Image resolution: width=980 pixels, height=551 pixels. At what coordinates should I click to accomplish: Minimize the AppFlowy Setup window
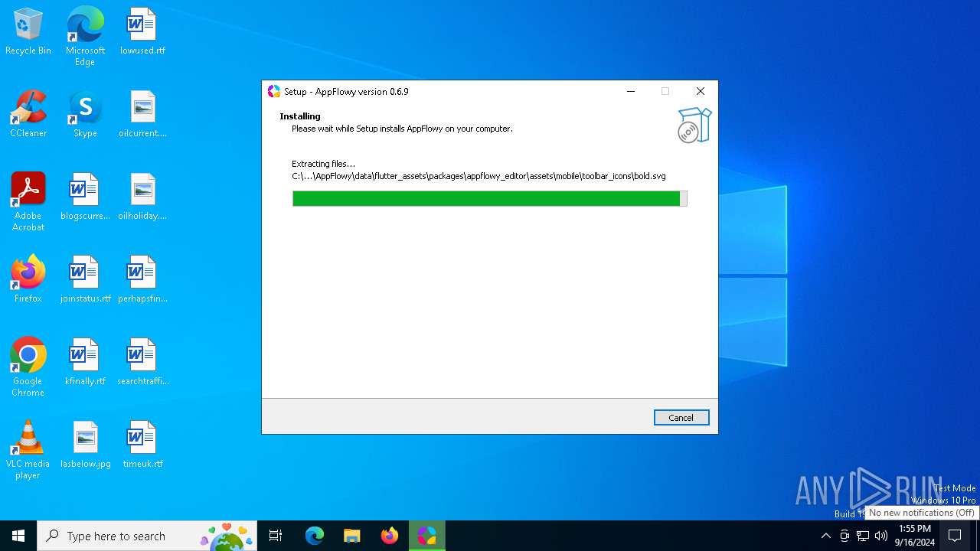[x=631, y=91]
